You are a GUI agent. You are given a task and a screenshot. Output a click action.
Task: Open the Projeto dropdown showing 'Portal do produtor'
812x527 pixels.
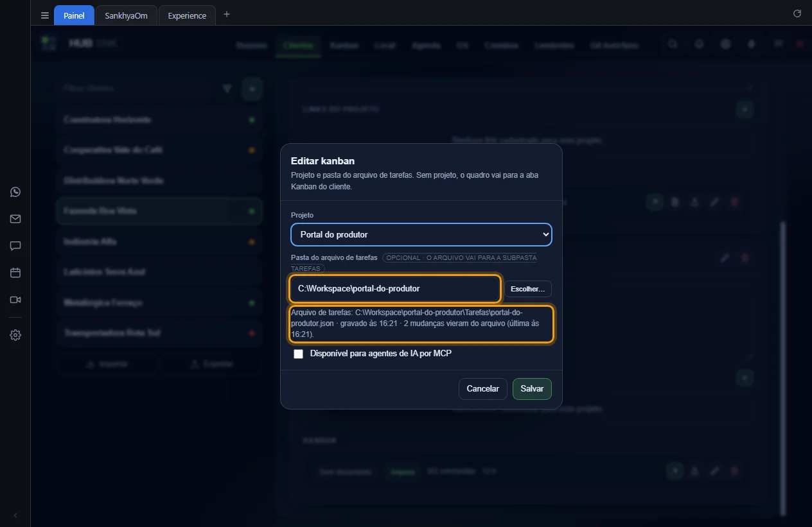tap(421, 234)
